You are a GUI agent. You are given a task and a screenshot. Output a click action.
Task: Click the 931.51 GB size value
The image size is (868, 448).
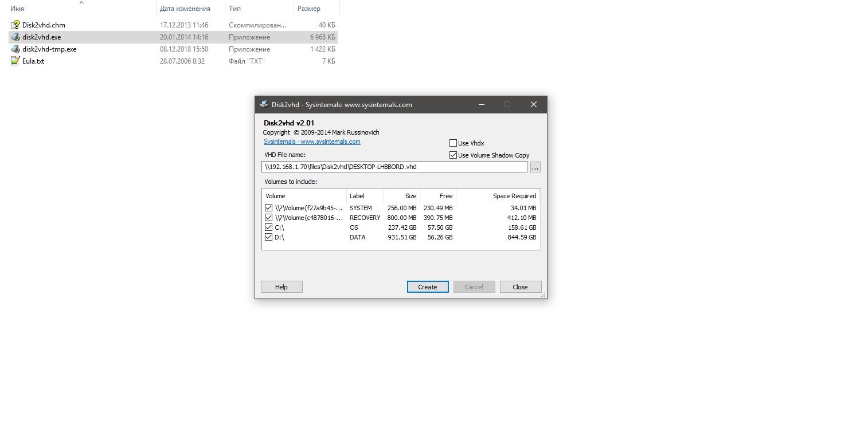click(x=402, y=237)
